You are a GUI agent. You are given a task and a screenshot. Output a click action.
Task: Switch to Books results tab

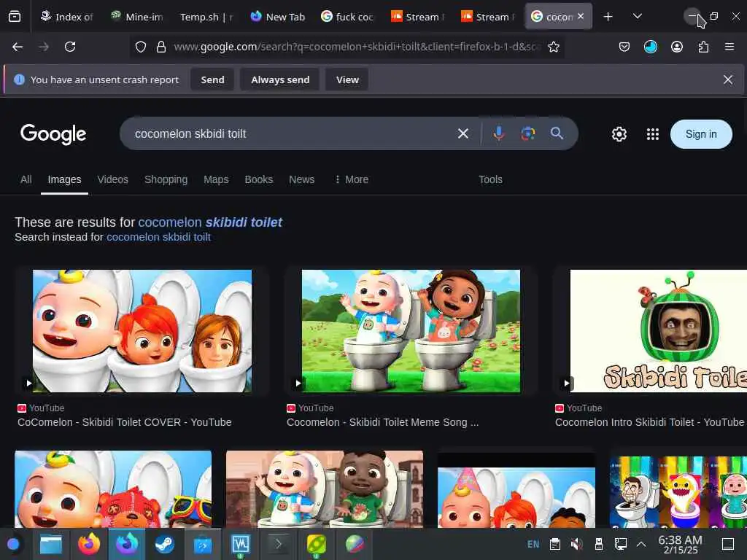click(x=259, y=179)
